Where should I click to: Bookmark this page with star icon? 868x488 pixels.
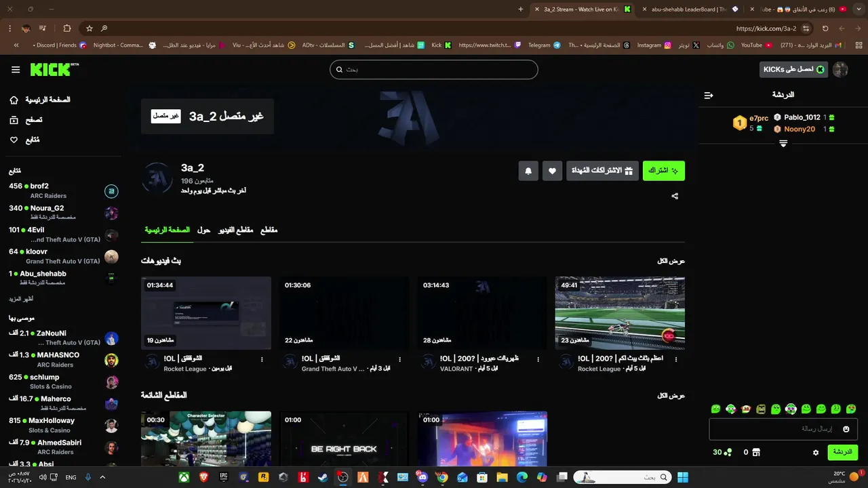pyautogui.click(x=89, y=28)
